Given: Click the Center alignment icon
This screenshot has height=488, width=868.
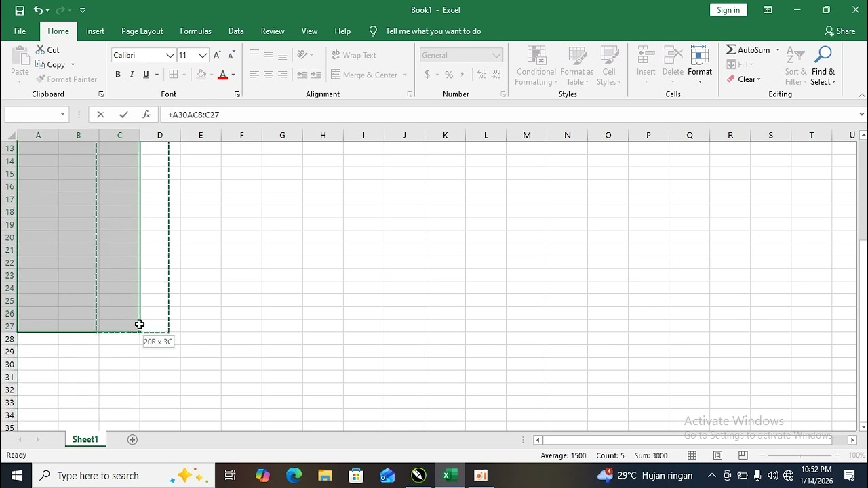Looking at the screenshot, I should (269, 75).
